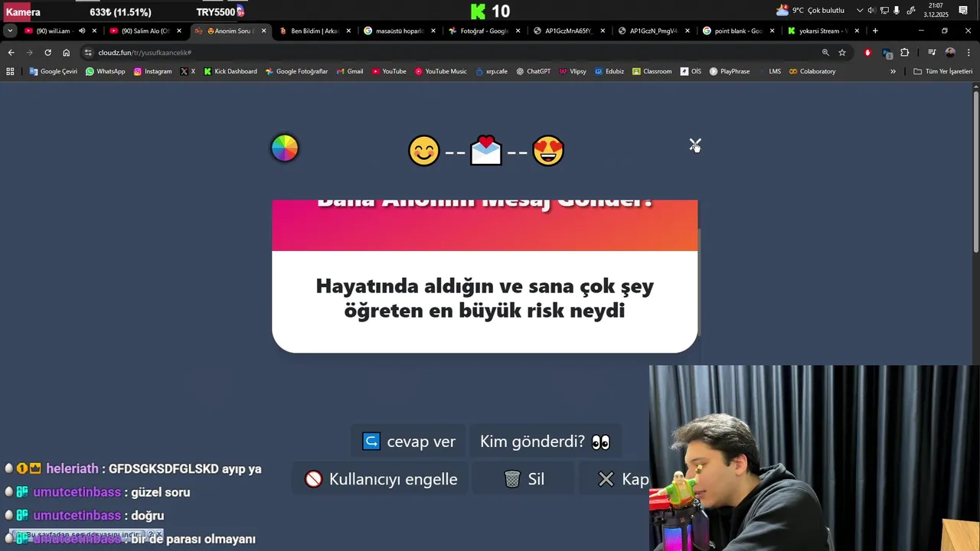Image resolution: width=980 pixels, height=551 pixels.
Task: Click the cloudz.fun address bar URL
Action: tap(145, 53)
